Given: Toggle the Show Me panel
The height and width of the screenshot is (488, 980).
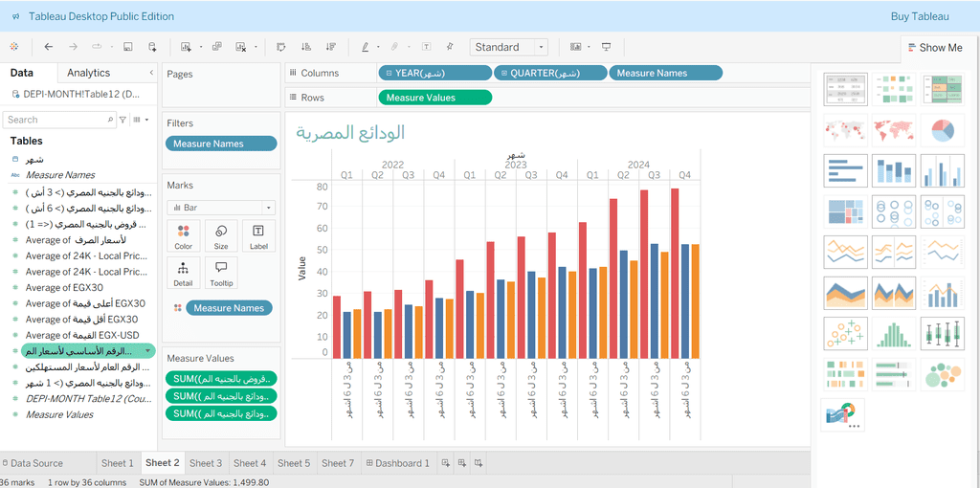Looking at the screenshot, I should 932,48.
